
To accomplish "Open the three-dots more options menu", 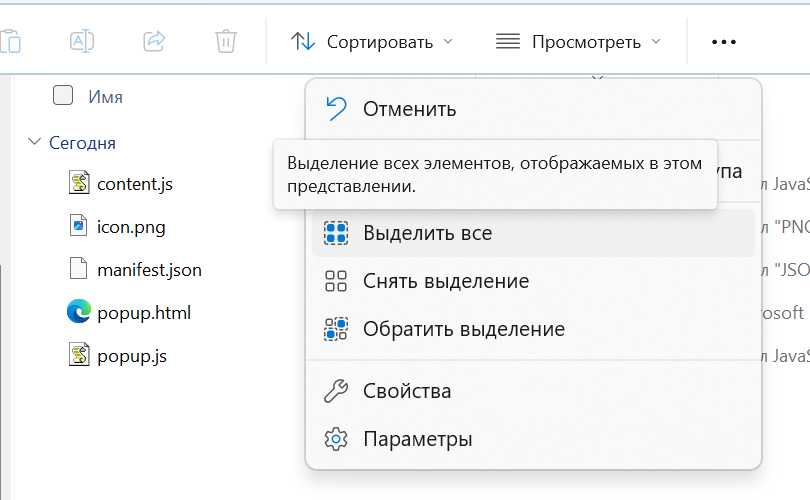I will pos(723,42).
